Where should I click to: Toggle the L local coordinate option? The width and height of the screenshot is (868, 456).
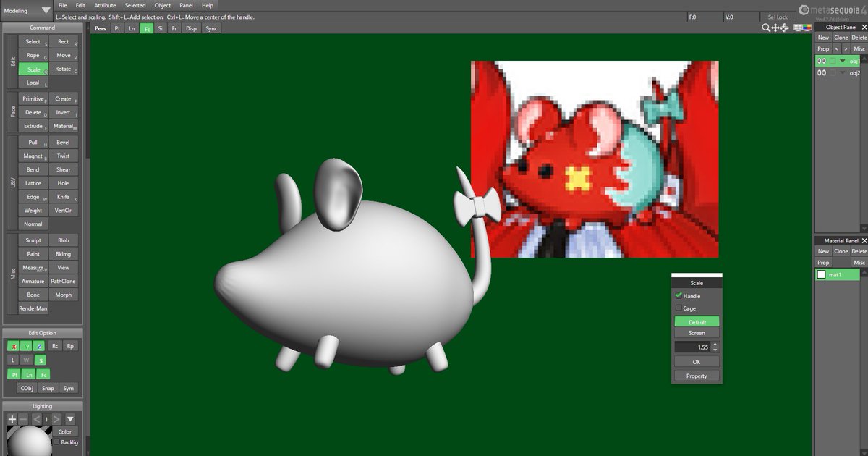13,360
